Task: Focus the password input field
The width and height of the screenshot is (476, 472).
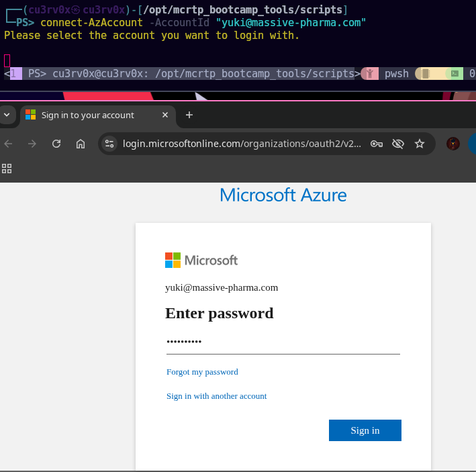Action: point(283,342)
